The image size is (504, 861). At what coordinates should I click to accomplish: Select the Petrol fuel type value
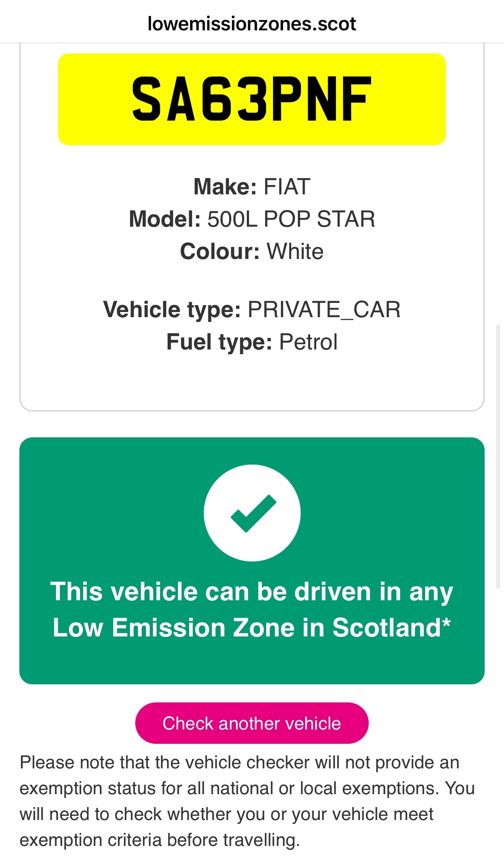(308, 342)
